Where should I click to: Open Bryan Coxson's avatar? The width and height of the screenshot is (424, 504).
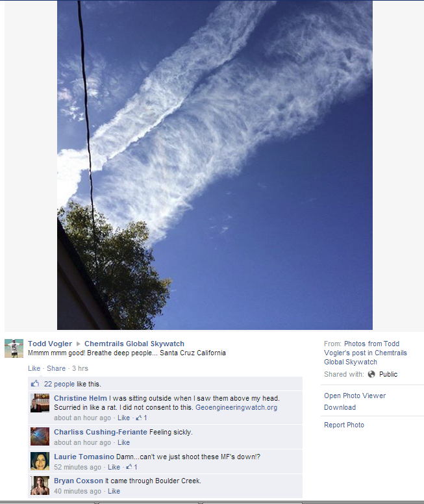[x=40, y=485]
